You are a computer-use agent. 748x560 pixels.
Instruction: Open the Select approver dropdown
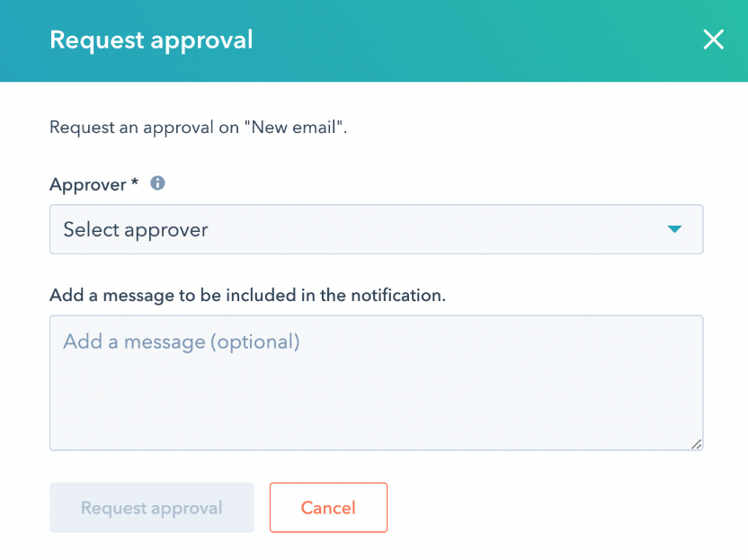(x=377, y=229)
